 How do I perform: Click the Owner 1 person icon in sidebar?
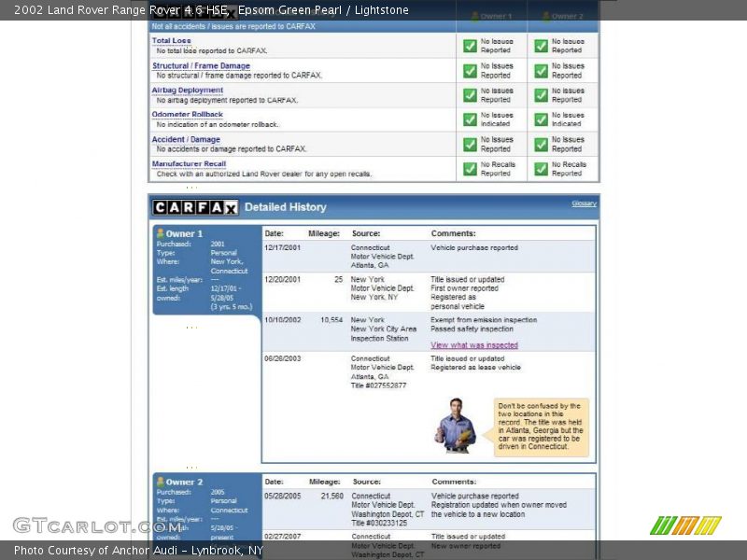click(x=160, y=233)
